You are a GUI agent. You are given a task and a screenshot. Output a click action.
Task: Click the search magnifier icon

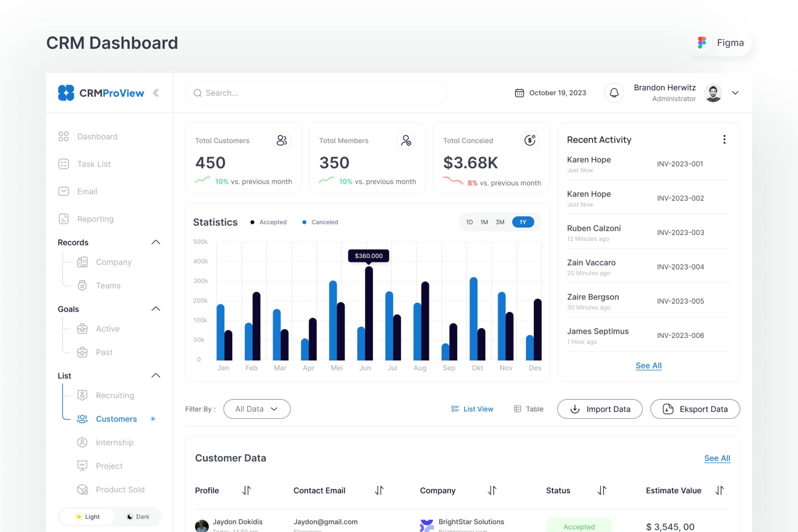(197, 93)
